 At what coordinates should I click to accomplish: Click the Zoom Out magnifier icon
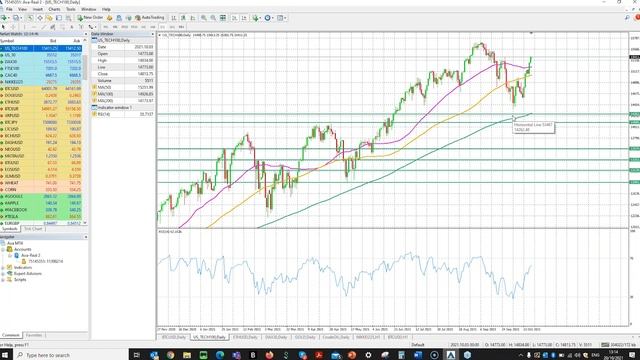(x=213, y=18)
